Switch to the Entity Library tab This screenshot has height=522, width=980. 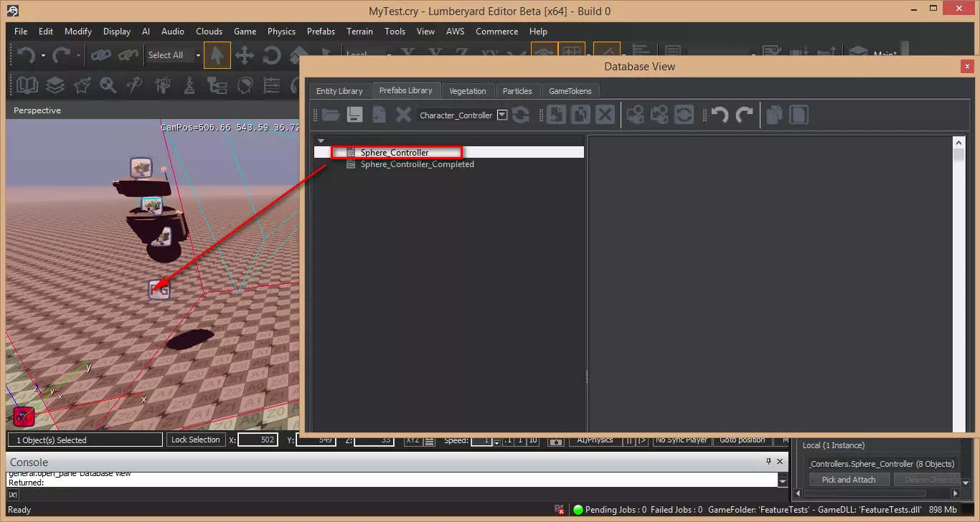(x=339, y=91)
